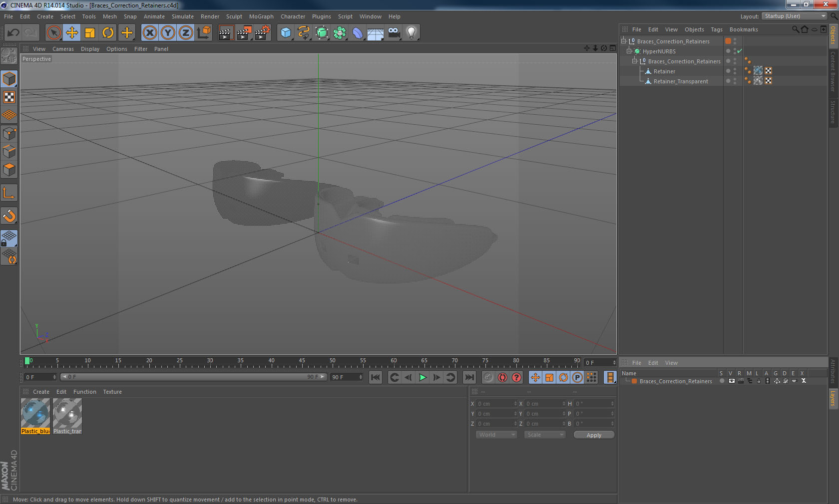Open the Mesh menu
This screenshot has width=839, height=504.
click(109, 16)
